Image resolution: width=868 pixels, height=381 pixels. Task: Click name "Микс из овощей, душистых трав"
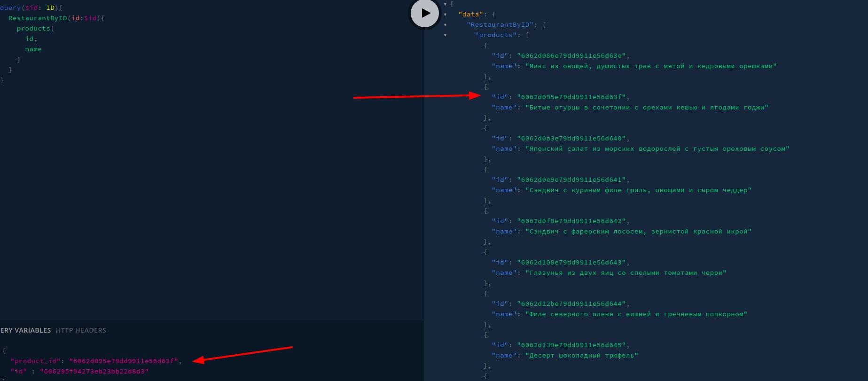[x=651, y=66]
